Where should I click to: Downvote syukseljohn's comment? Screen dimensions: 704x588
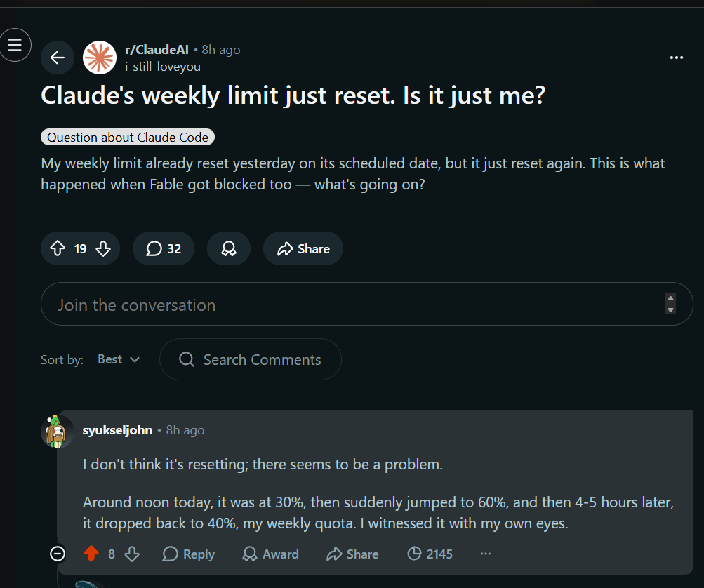pyautogui.click(x=132, y=554)
